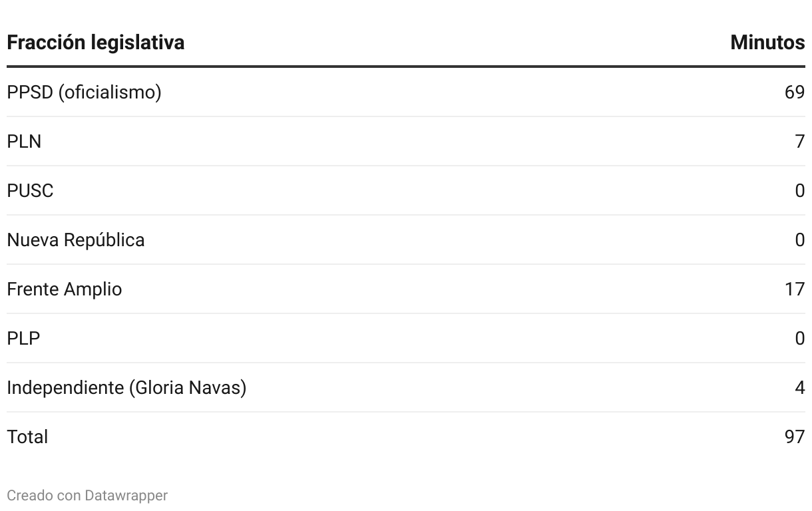Open the Creado con Datawrapper link
Image resolution: width=812 pixels, height=511 pixels.
(87, 496)
